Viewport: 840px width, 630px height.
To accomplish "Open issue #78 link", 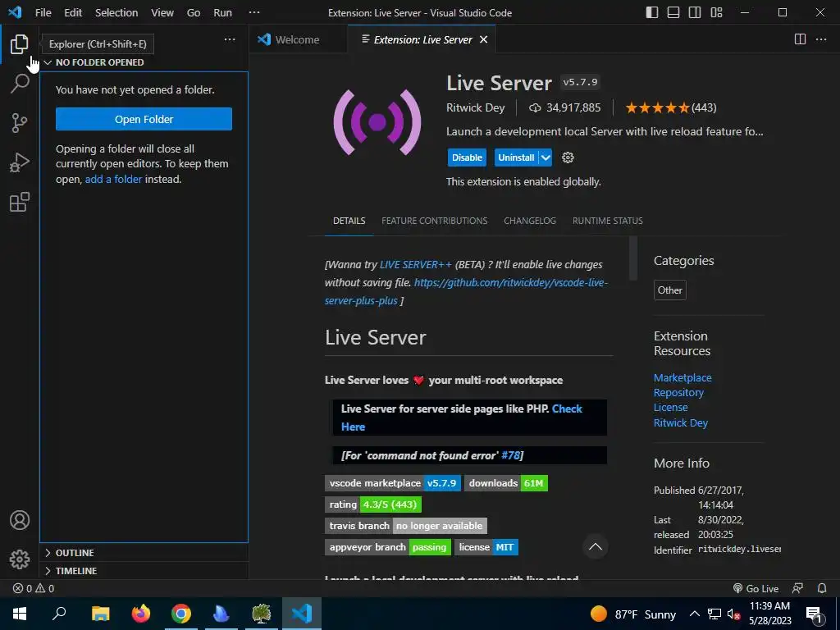I will pyautogui.click(x=510, y=455).
